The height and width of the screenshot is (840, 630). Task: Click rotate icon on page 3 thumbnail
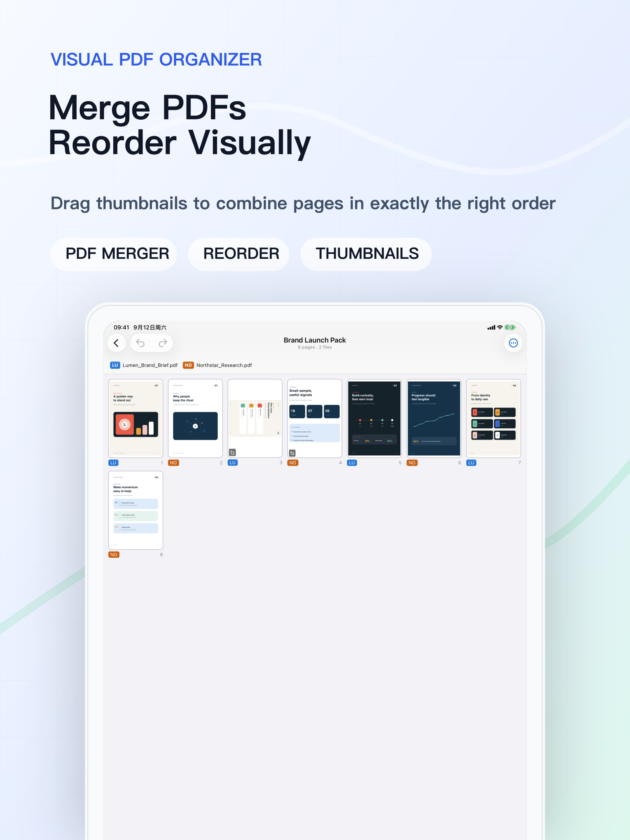(x=232, y=452)
